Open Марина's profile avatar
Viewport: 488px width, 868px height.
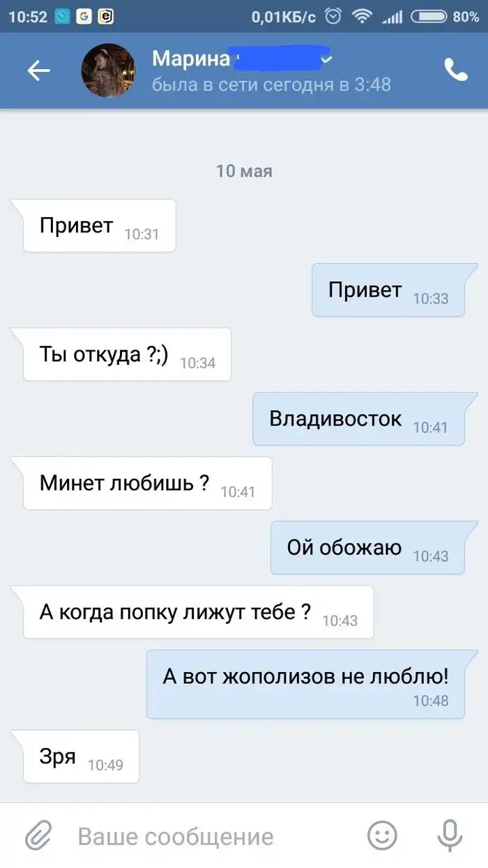(x=108, y=70)
